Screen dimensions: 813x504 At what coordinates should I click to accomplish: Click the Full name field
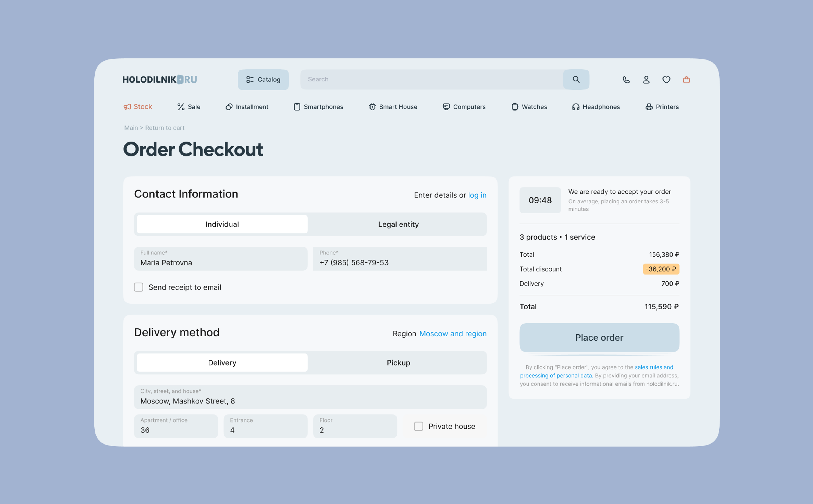(221, 259)
